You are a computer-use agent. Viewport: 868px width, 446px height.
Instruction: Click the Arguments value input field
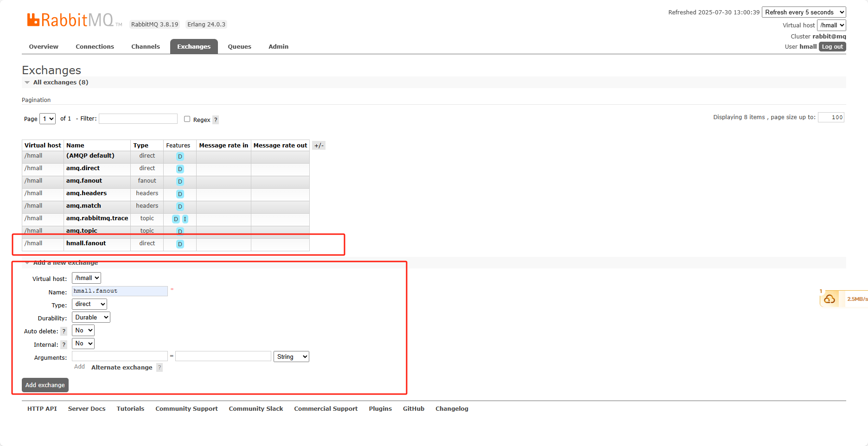click(223, 356)
